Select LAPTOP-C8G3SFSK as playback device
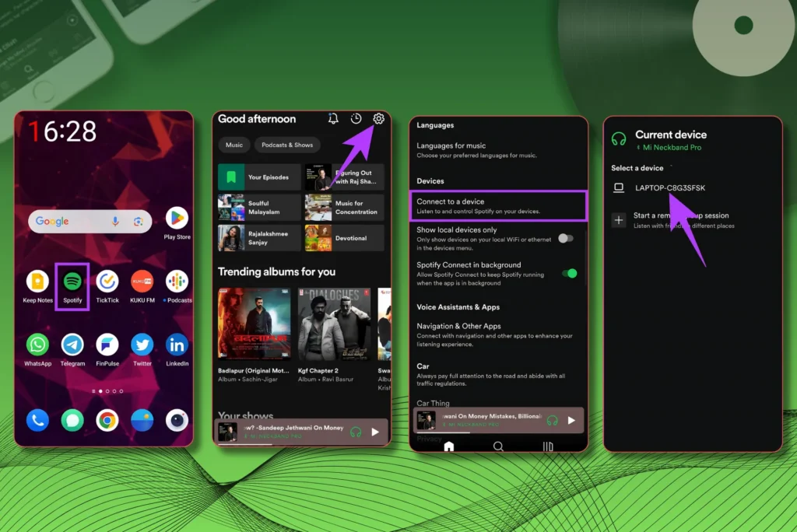 click(x=670, y=188)
